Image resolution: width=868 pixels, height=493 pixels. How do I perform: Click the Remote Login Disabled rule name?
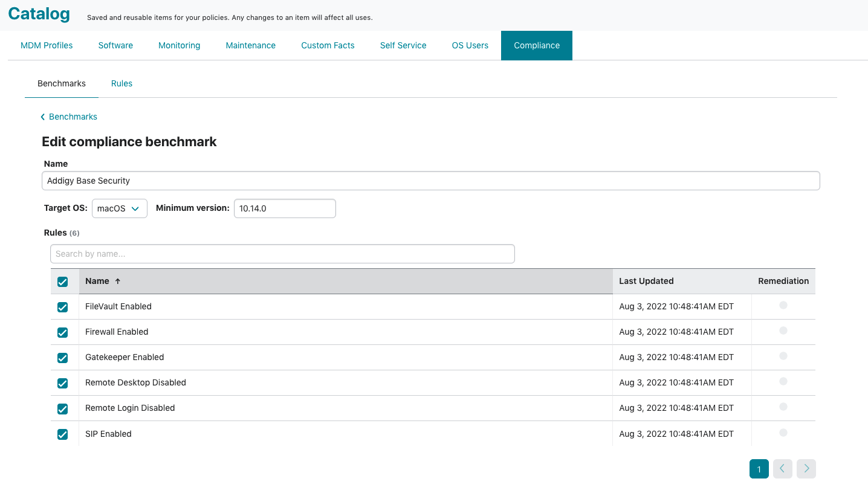[130, 408]
